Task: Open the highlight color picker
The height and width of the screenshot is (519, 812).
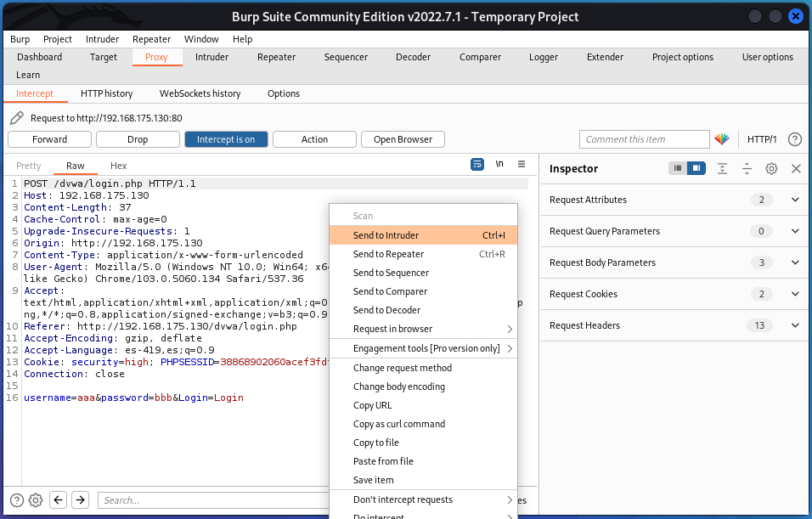Action: [722, 138]
